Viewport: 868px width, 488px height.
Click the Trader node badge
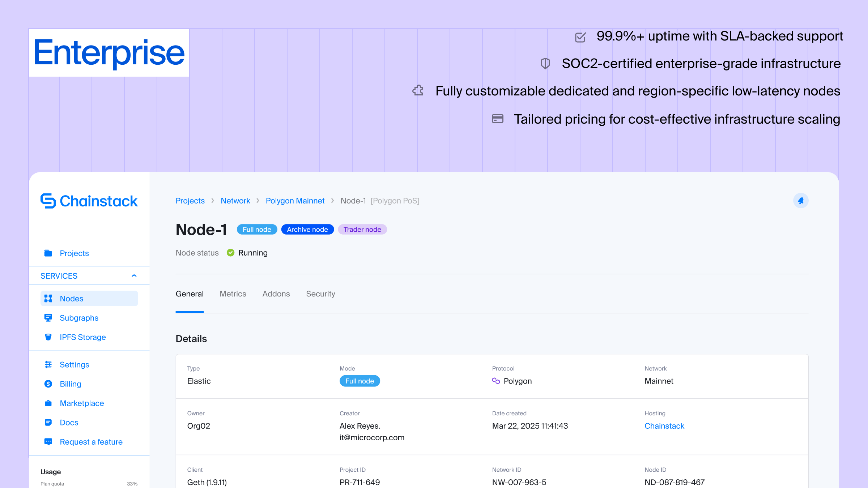(362, 230)
